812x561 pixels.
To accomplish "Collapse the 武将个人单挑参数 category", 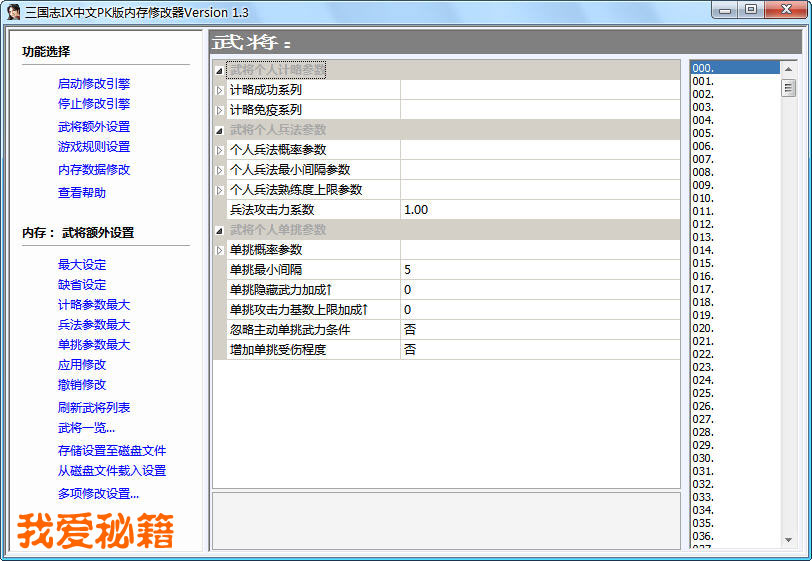I will point(220,230).
